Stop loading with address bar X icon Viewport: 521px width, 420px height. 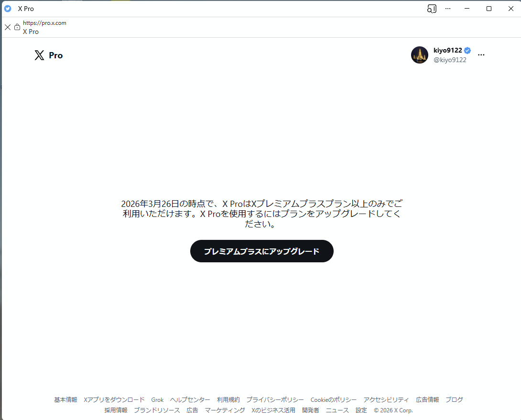pos(8,27)
